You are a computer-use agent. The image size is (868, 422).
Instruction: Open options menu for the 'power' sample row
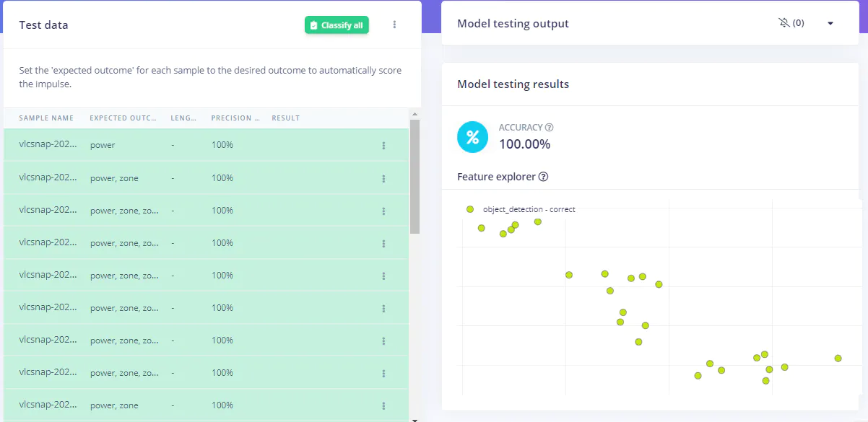coord(383,146)
